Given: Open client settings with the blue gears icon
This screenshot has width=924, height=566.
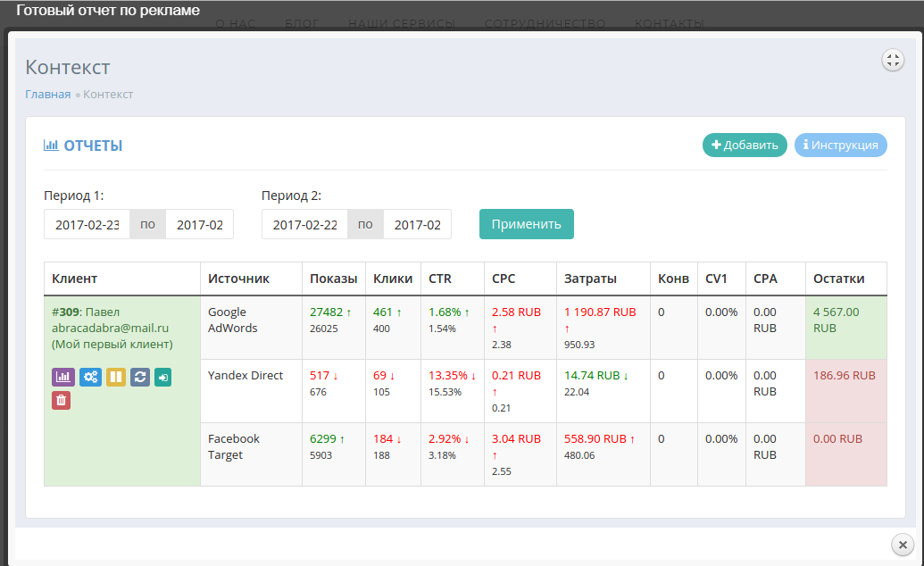Looking at the screenshot, I should (x=90, y=378).
